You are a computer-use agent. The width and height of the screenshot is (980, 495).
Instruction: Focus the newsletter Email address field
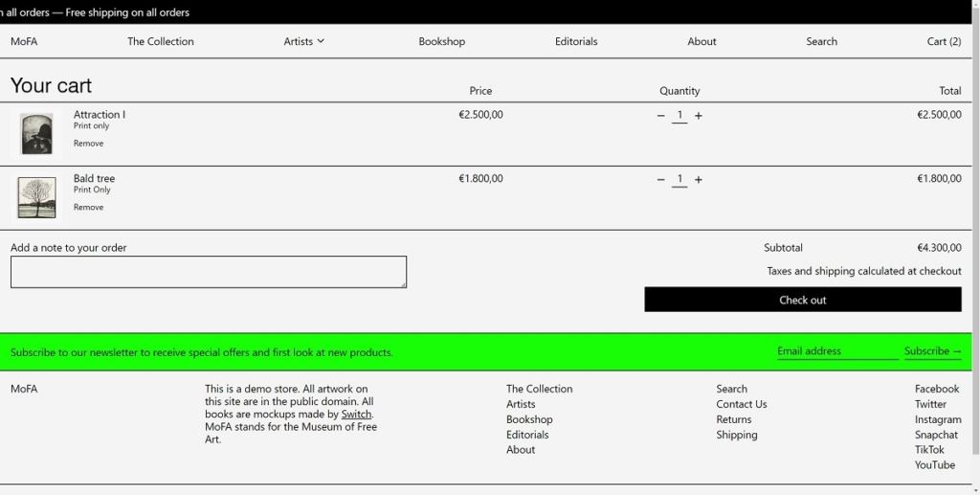(x=836, y=351)
